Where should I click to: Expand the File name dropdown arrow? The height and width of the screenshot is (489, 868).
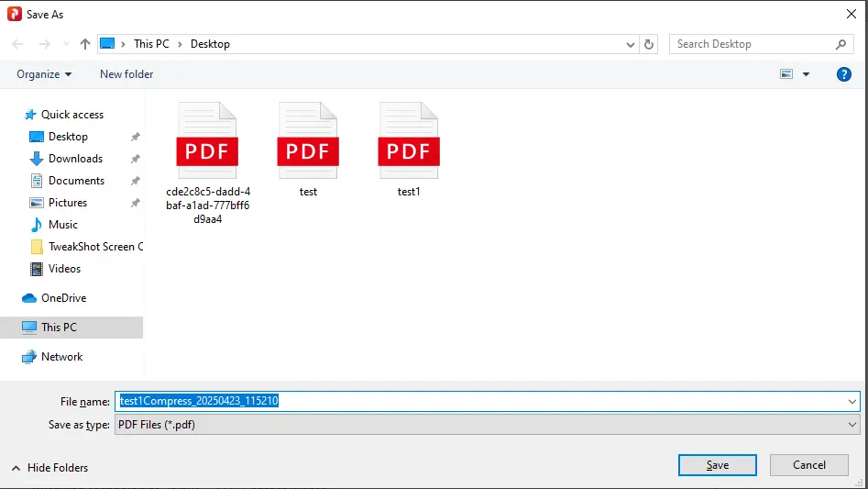click(852, 402)
